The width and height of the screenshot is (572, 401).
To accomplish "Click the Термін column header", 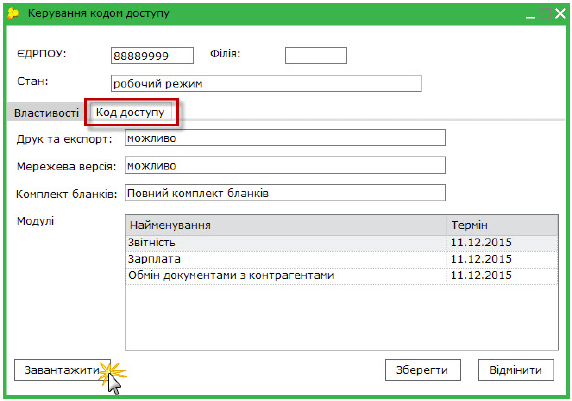I will pos(502,225).
